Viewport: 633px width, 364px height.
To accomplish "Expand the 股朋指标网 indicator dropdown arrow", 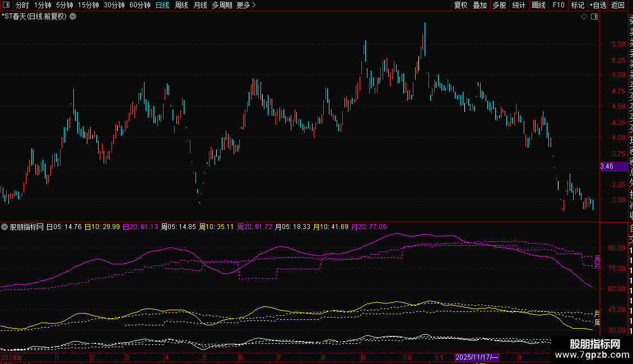I will click(x=5, y=227).
